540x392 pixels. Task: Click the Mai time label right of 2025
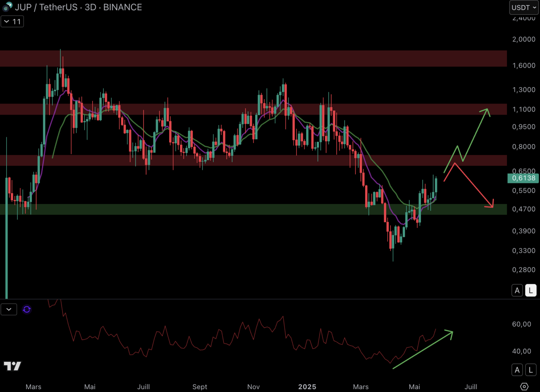pyautogui.click(x=414, y=387)
